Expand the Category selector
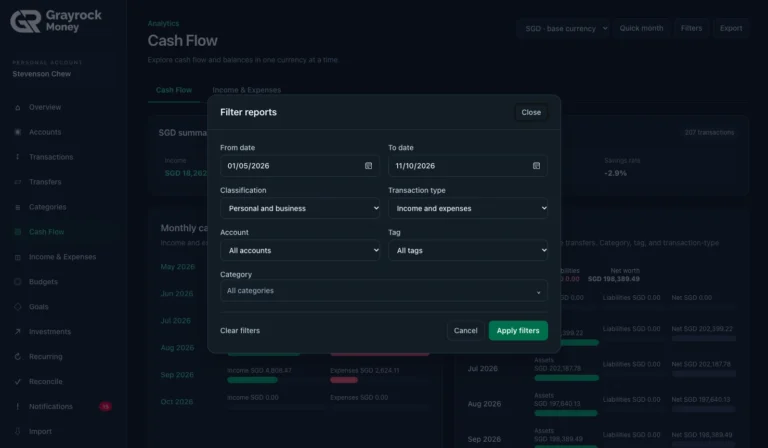Viewport: 768px width, 448px height. click(x=384, y=291)
